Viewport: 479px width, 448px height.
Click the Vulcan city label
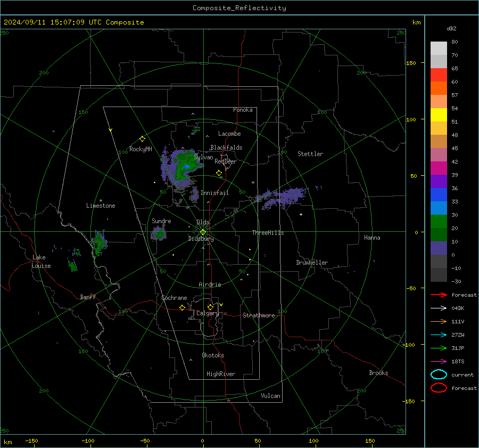click(x=270, y=396)
